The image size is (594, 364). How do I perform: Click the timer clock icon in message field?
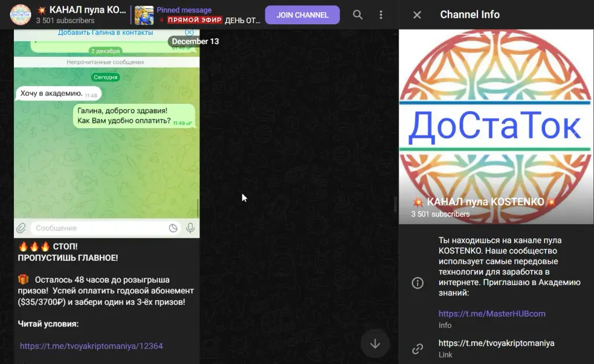point(173,228)
